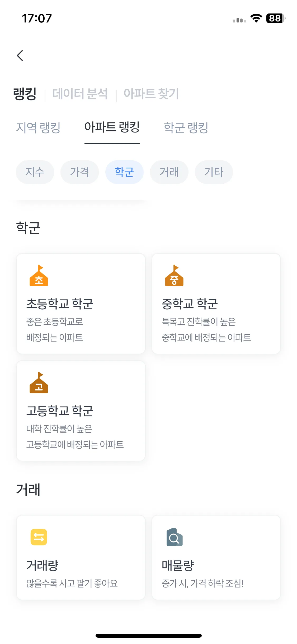This screenshot has height=644, width=297.
Task: Switch to the 지역 랭킹 tab
Action: tap(38, 128)
